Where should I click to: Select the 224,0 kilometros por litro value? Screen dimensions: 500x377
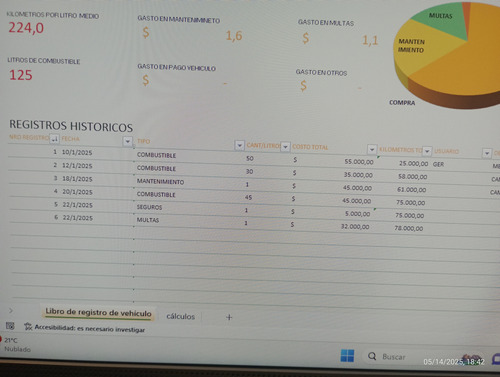point(26,28)
